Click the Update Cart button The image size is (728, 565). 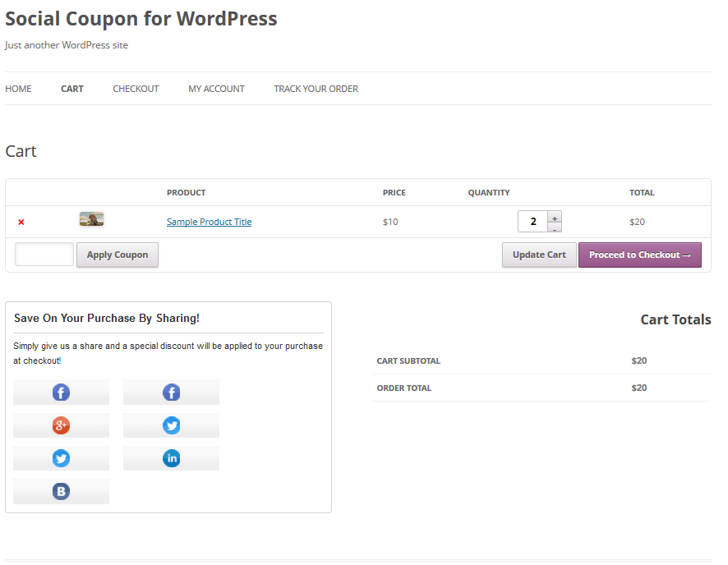click(x=539, y=255)
